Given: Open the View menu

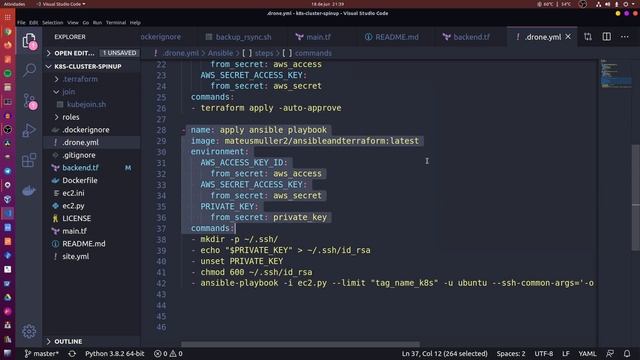Looking at the screenshot, I should click(x=73, y=22).
